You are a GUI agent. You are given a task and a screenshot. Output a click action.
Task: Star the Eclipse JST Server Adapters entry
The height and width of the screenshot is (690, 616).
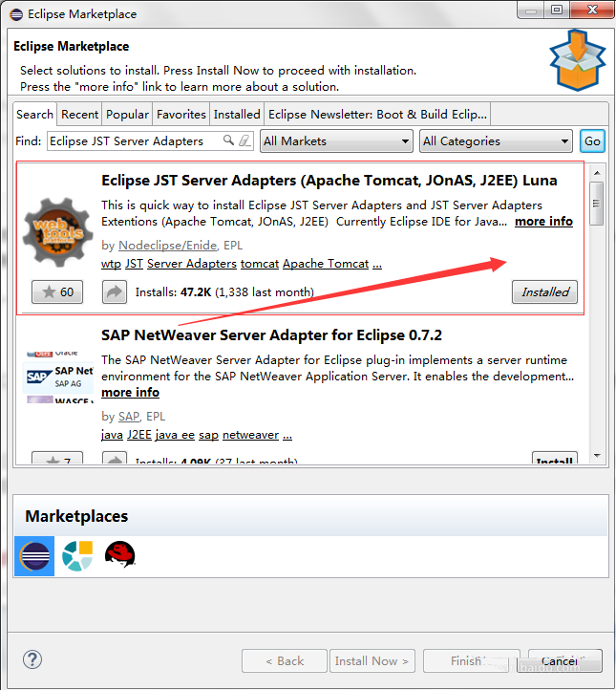[57, 291]
